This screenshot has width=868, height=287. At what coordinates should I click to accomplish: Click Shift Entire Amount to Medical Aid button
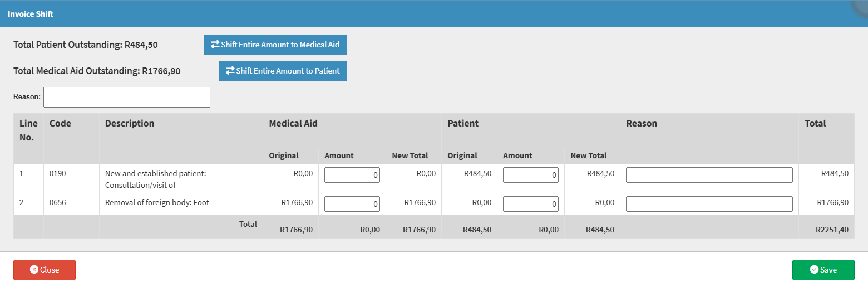click(275, 45)
